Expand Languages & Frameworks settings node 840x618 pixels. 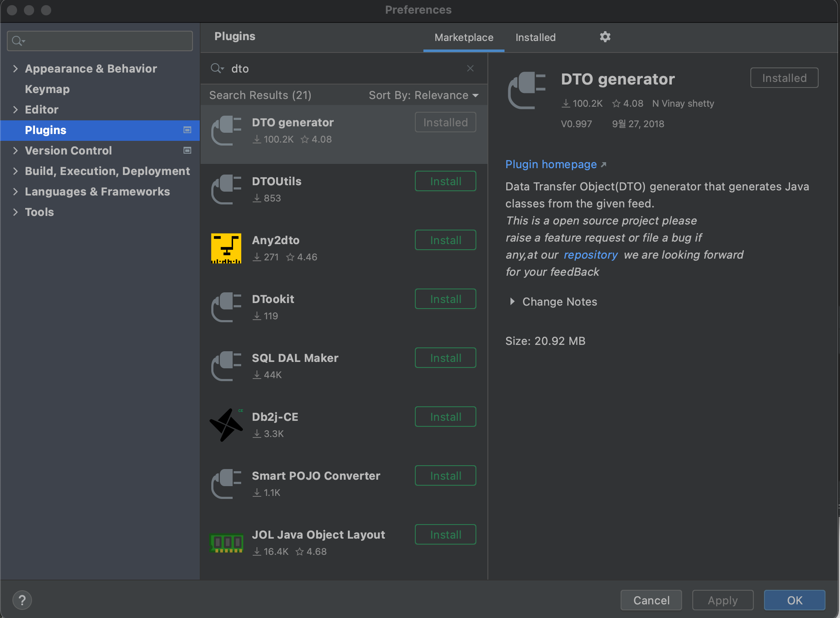(15, 192)
